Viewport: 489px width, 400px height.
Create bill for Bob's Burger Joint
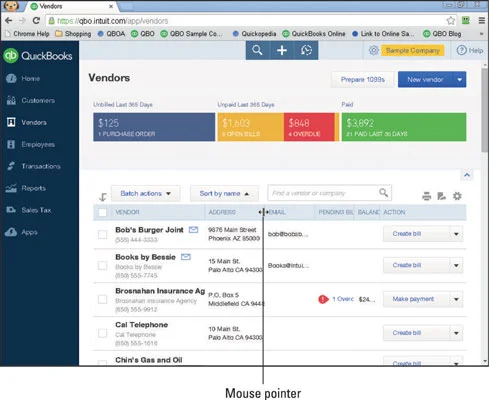tap(416, 234)
